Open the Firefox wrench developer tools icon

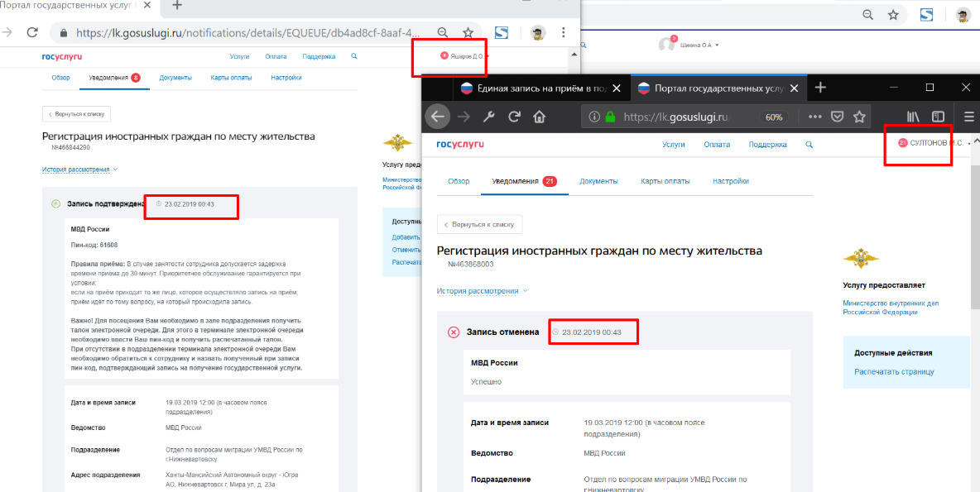pos(489,116)
